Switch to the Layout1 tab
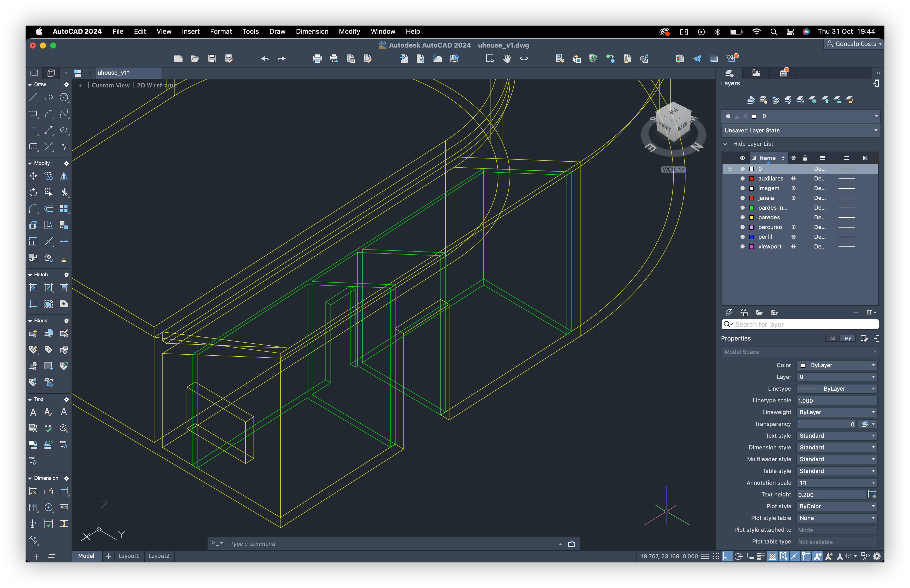Screen dimensions: 910x588 coord(129,556)
